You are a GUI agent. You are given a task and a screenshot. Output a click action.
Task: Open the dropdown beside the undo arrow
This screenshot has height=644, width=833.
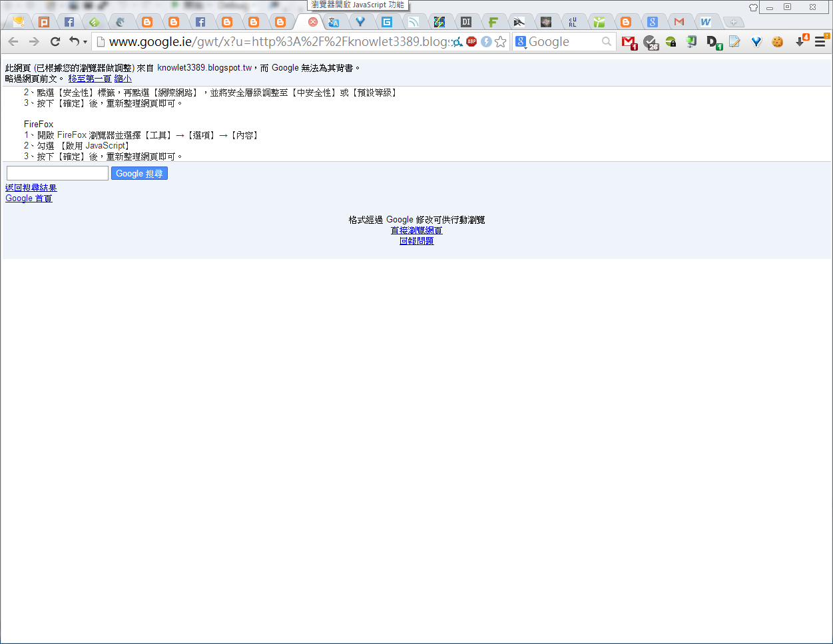pyautogui.click(x=85, y=42)
